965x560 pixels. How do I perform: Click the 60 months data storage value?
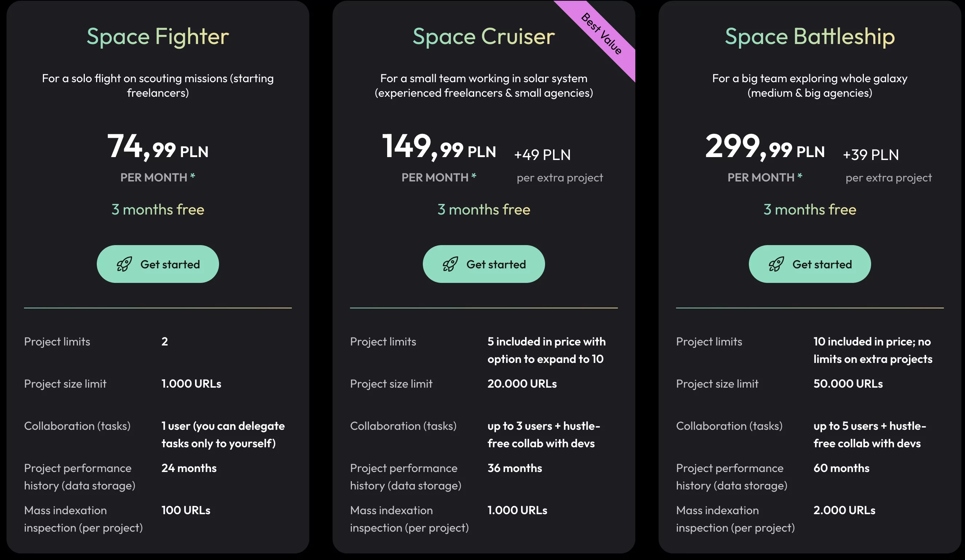(841, 468)
